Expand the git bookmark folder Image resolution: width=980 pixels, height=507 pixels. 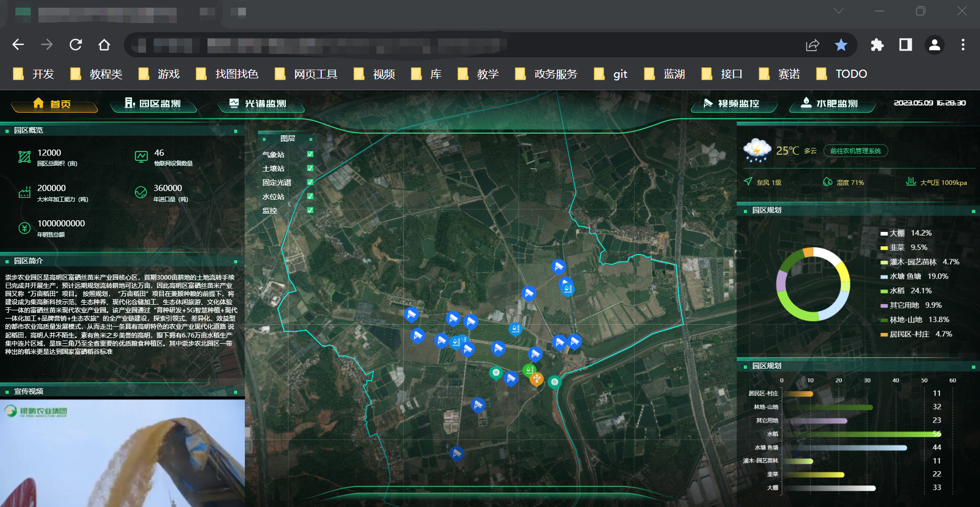pyautogui.click(x=611, y=74)
